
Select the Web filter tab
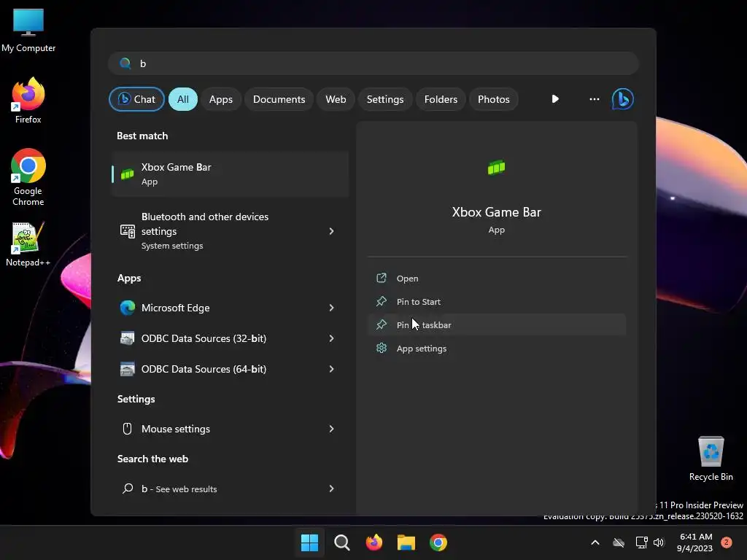(x=336, y=99)
